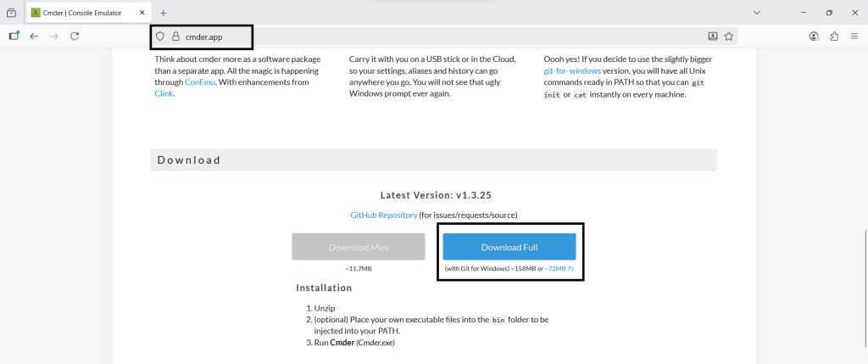
Task: Install site as app from address bar icon
Action: click(x=713, y=36)
